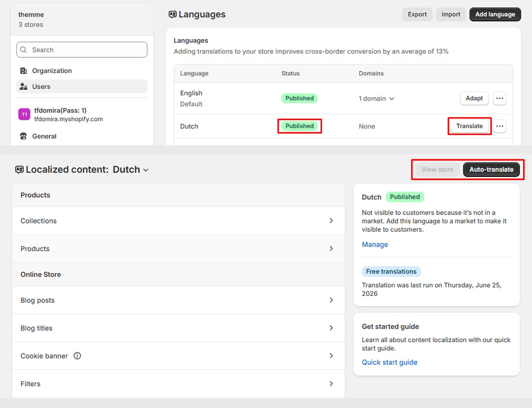Screen dimensions: 532x408
Task: Open more options for Dutch row
Action: pyautogui.click(x=500, y=126)
